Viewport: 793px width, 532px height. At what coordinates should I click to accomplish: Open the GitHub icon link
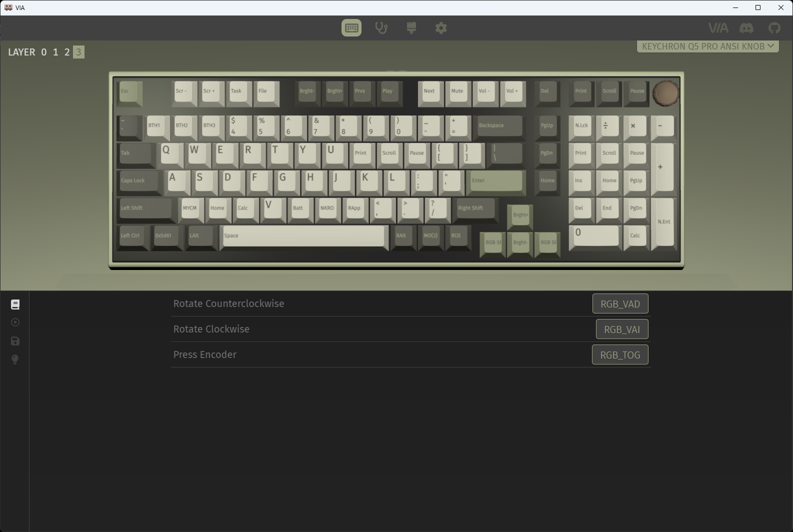[774, 28]
